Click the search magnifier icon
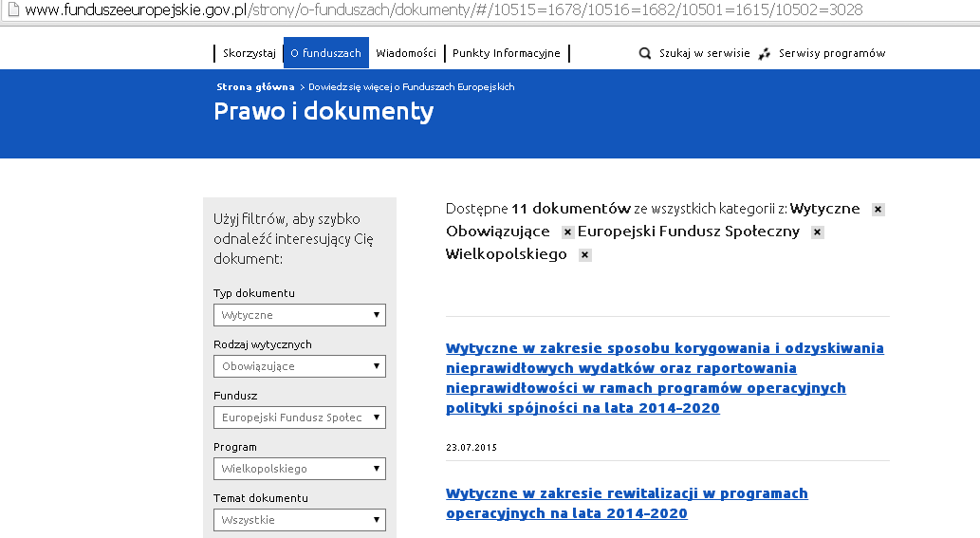 [645, 54]
